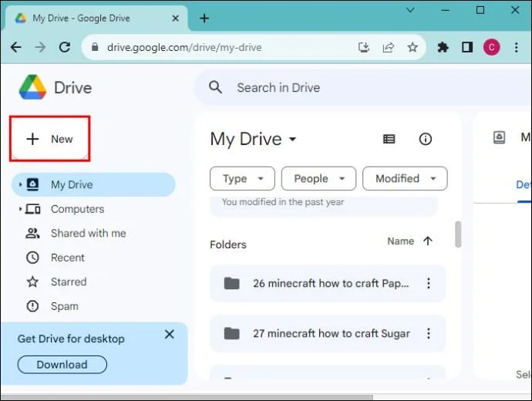The width and height of the screenshot is (532, 401).
Task: Click the address bar URL
Action: click(x=184, y=47)
